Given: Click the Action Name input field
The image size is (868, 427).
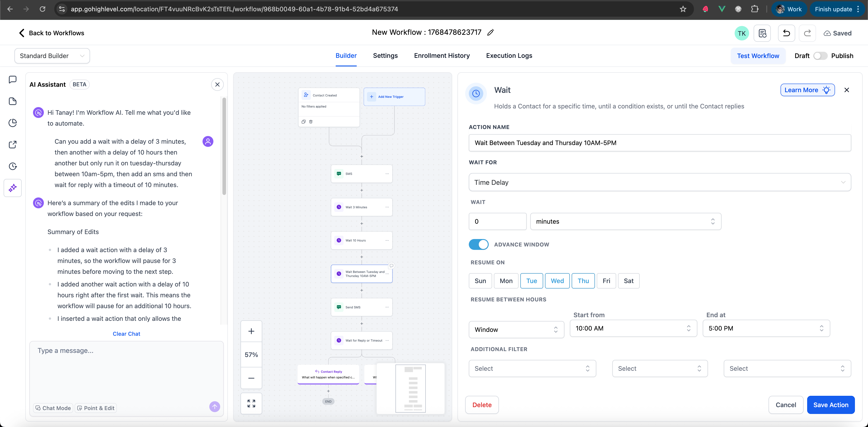Looking at the screenshot, I should [659, 143].
